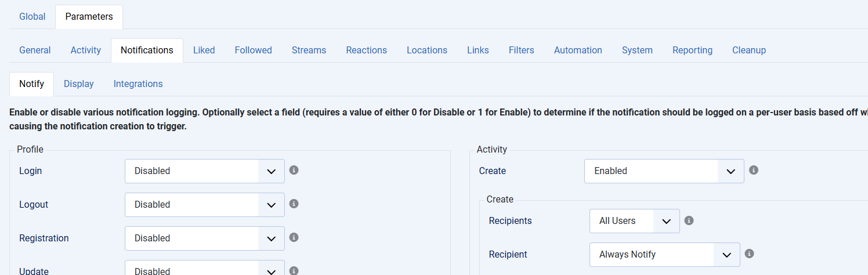Click info icon beside Activity Create dropdown

(x=754, y=170)
